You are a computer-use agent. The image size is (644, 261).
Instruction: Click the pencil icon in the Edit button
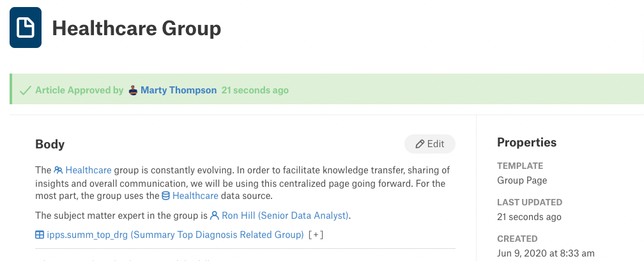click(420, 144)
